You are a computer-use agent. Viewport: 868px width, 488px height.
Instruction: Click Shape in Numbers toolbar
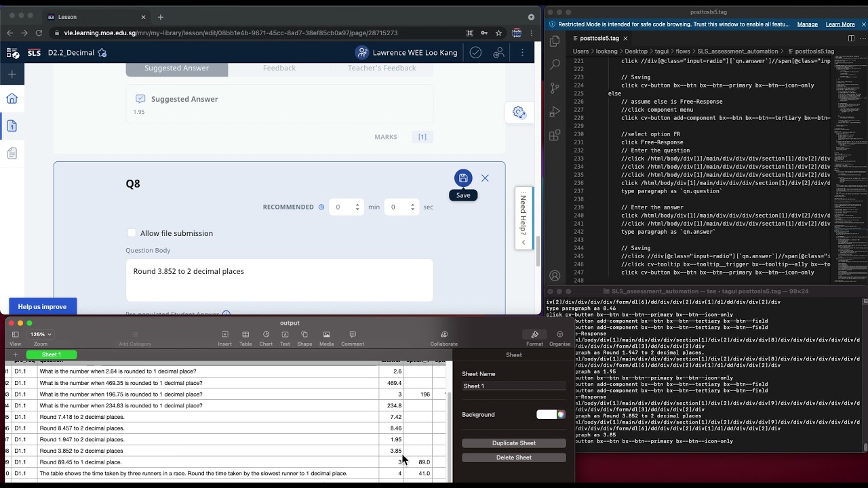(304, 338)
